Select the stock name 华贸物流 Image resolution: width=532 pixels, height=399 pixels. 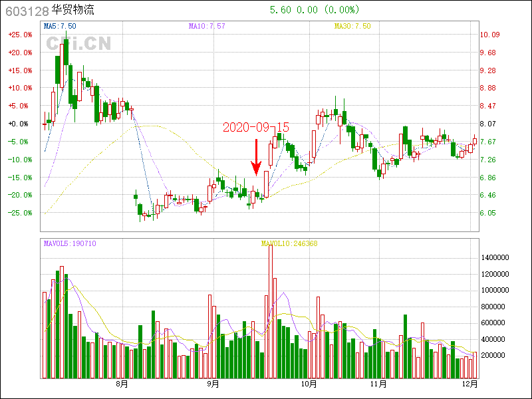coord(73,10)
